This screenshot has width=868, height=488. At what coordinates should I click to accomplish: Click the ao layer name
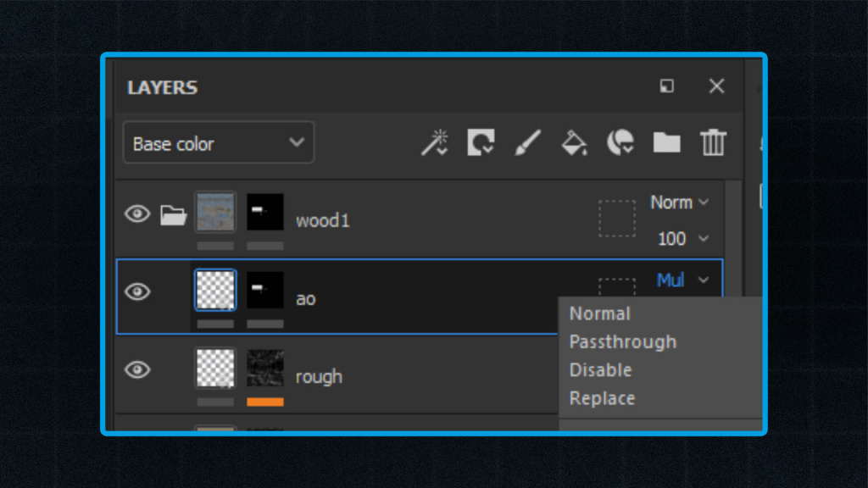coord(305,299)
